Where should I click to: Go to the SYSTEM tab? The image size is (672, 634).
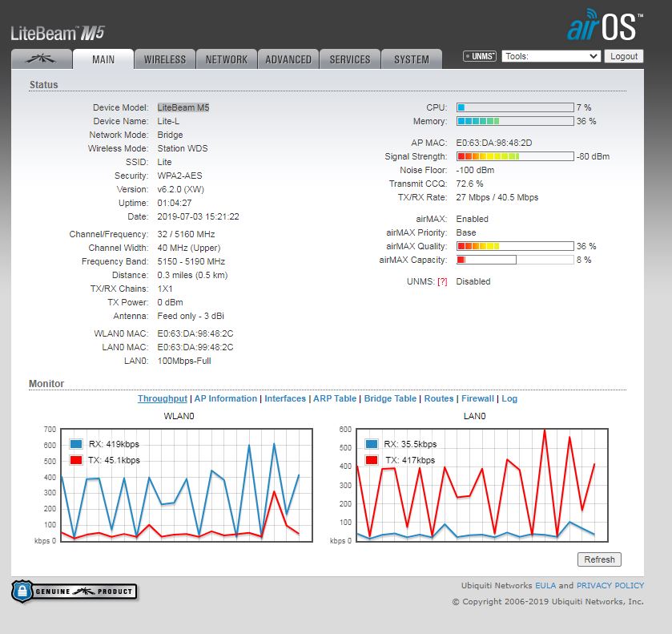click(x=412, y=59)
